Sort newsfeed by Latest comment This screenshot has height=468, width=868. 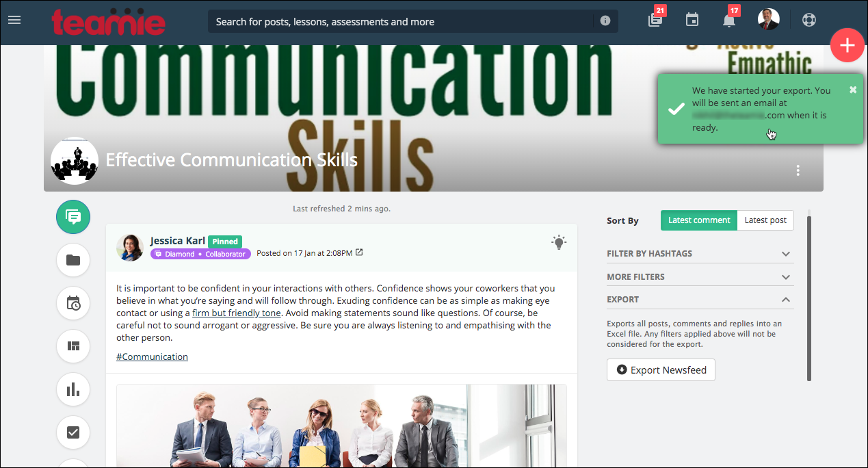click(699, 220)
